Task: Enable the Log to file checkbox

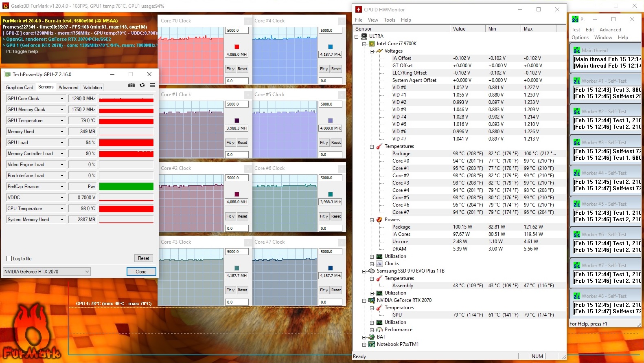Action: tap(9, 259)
